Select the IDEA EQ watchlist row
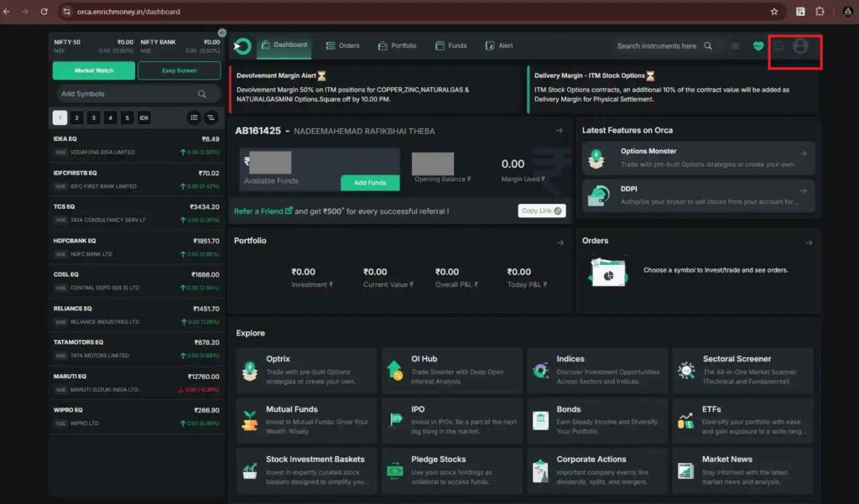859x504 pixels. point(137,146)
